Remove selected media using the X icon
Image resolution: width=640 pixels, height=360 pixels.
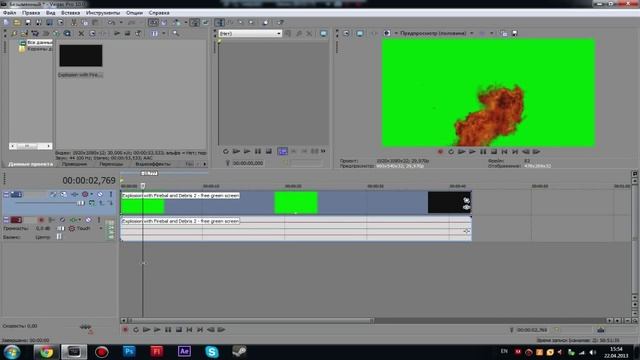[81, 33]
